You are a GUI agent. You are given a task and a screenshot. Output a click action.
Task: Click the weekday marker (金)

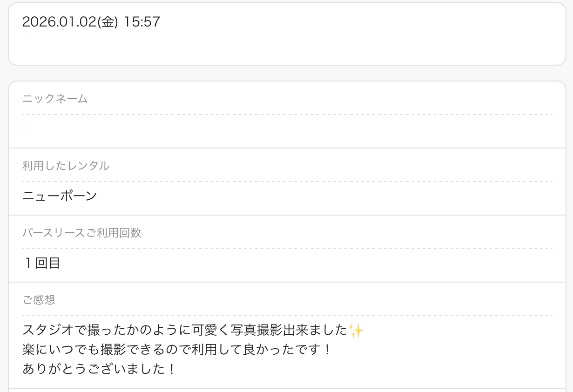coord(107,21)
